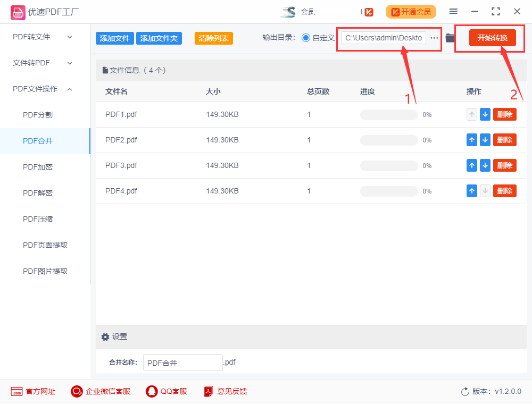The image size is (532, 404).
Task: Open the QQ客服 support icon
Action: pyautogui.click(x=151, y=391)
